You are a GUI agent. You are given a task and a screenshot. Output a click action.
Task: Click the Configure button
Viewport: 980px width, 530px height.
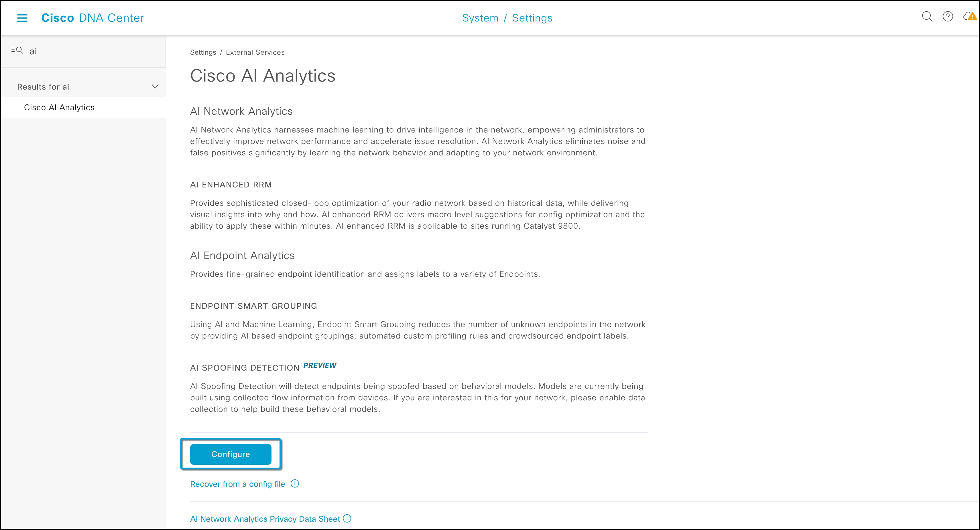tap(230, 454)
